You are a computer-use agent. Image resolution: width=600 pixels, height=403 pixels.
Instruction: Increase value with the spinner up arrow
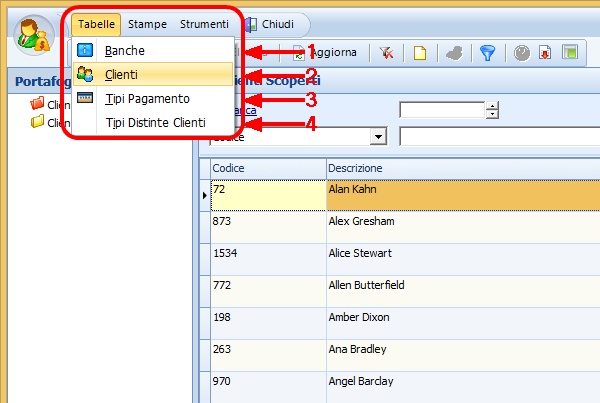[491, 106]
